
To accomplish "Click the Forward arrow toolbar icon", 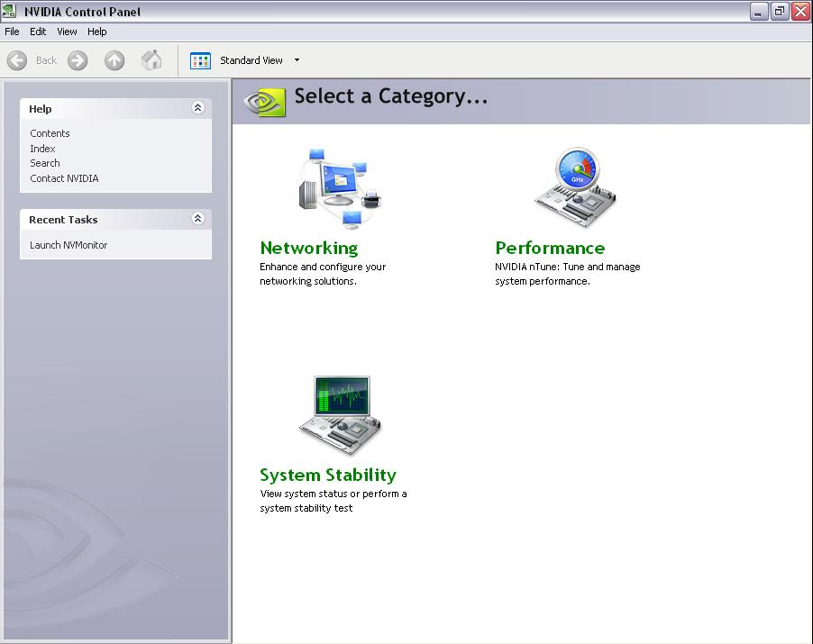I will click(x=78, y=60).
